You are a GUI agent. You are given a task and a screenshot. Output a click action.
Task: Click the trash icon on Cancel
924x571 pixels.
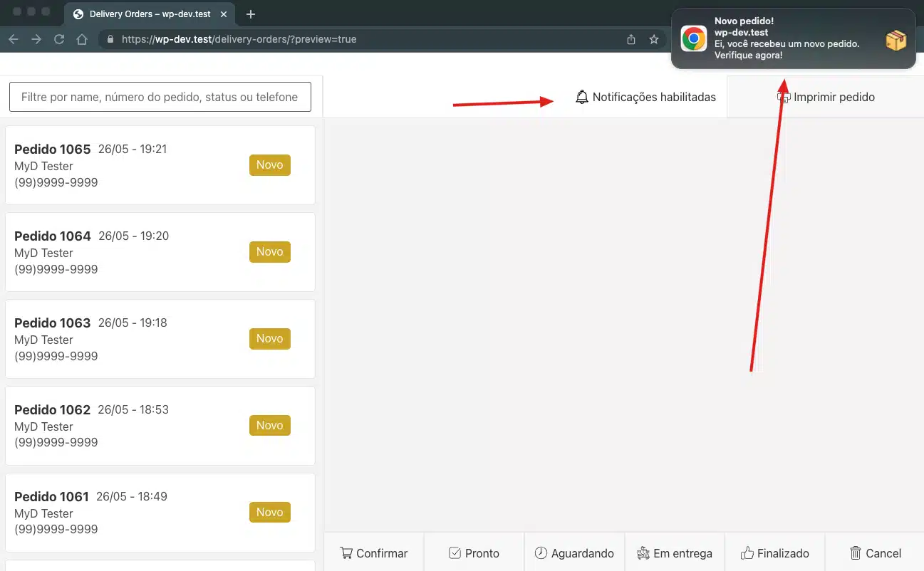point(856,553)
